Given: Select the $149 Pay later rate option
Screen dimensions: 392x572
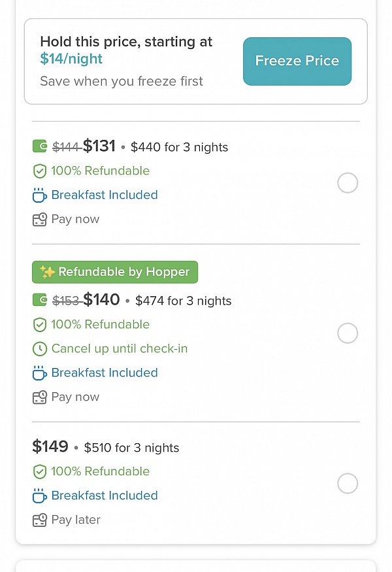Looking at the screenshot, I should [348, 483].
